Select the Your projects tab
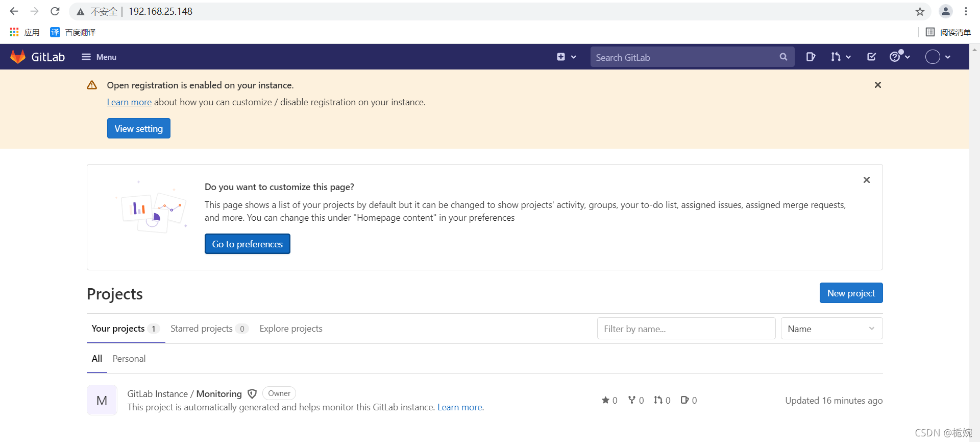This screenshot has width=980, height=442. click(x=126, y=329)
